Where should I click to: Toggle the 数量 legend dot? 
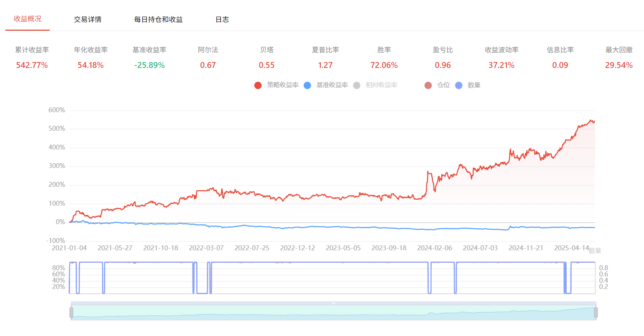click(459, 85)
